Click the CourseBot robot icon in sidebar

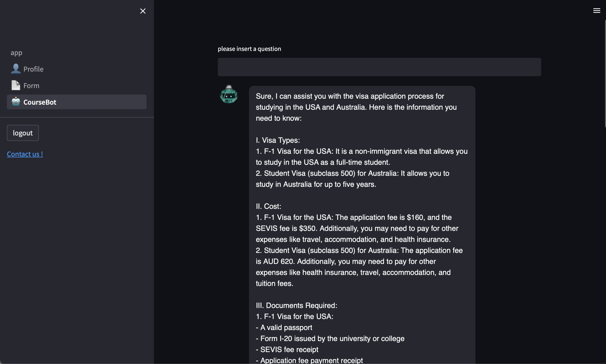[x=16, y=101]
